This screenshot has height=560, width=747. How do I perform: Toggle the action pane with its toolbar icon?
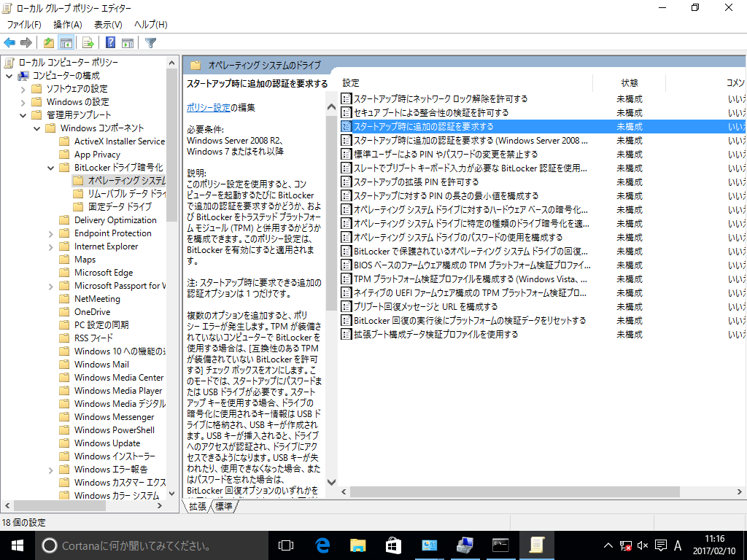(128, 43)
